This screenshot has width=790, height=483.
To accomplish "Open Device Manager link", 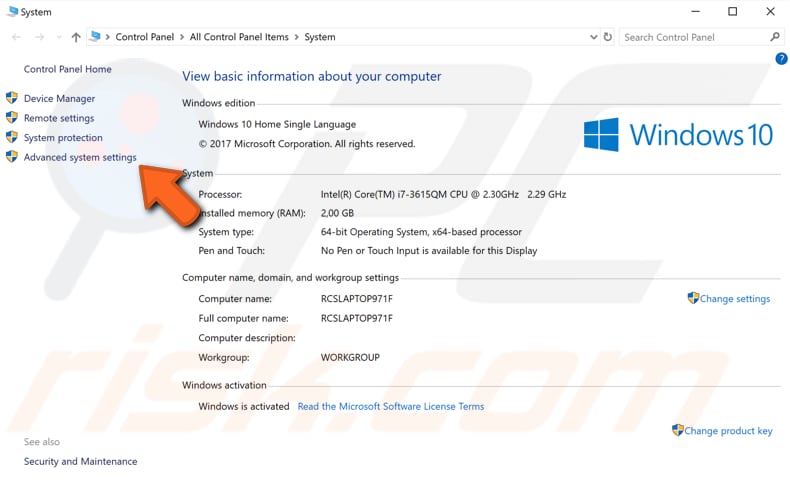I will (59, 99).
